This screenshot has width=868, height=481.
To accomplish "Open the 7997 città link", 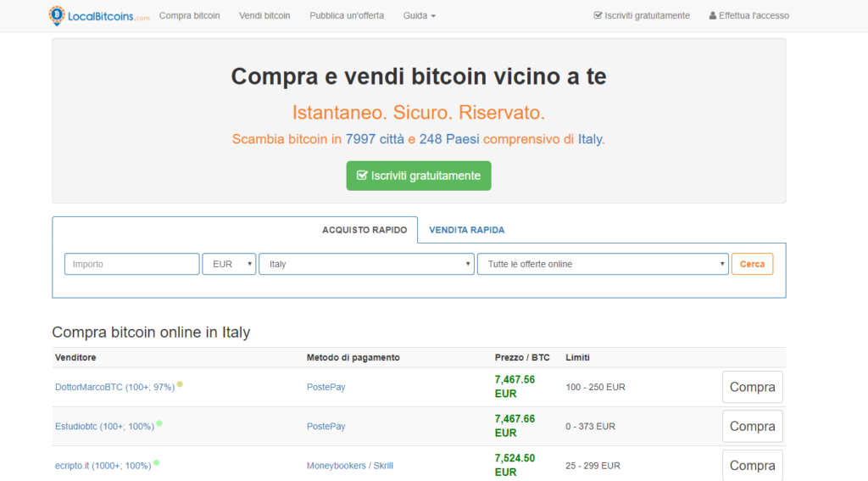I will tap(375, 139).
